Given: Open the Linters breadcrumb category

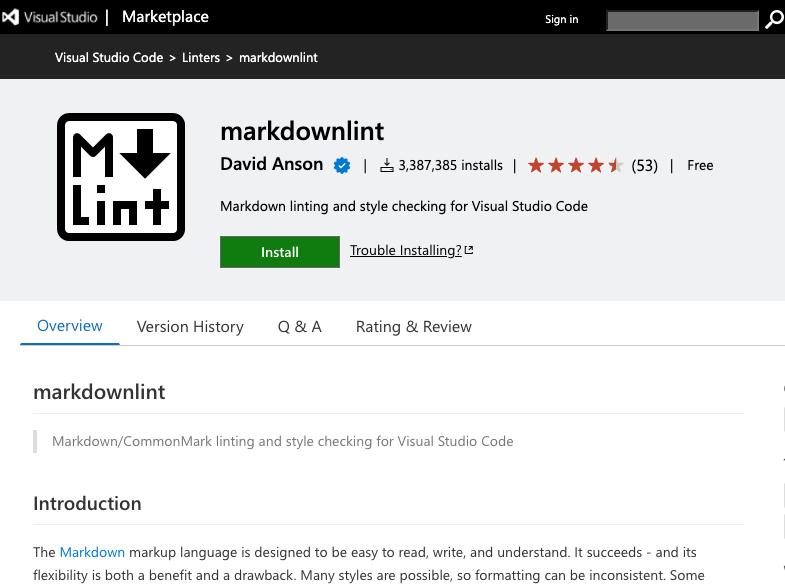Looking at the screenshot, I should [x=201, y=58].
